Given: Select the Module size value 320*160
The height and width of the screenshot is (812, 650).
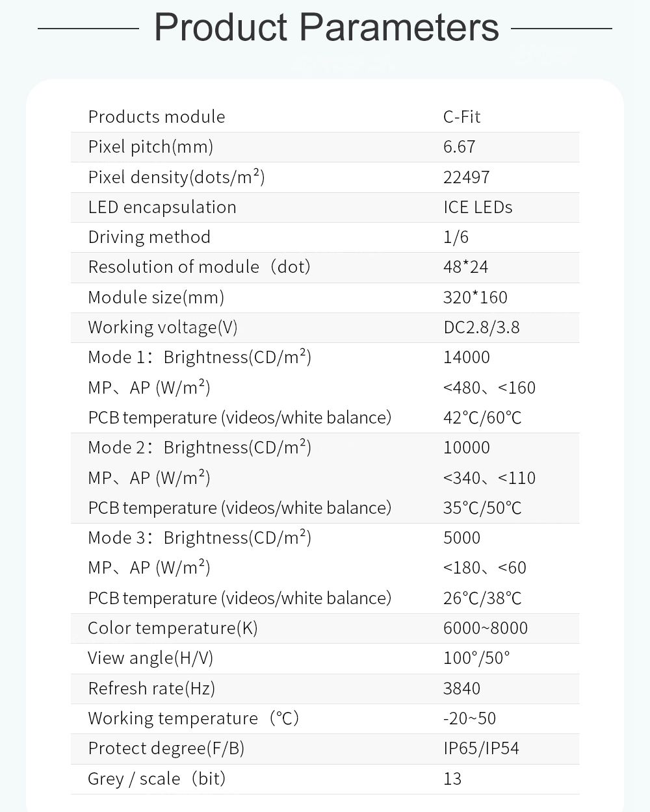Looking at the screenshot, I should 475,298.
